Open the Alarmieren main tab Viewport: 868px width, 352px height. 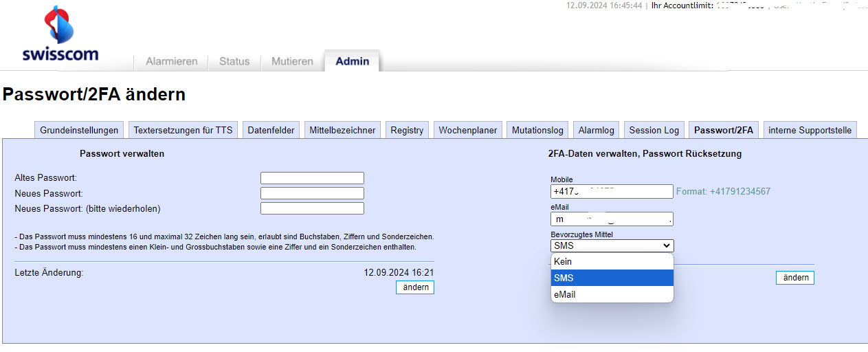pyautogui.click(x=171, y=61)
